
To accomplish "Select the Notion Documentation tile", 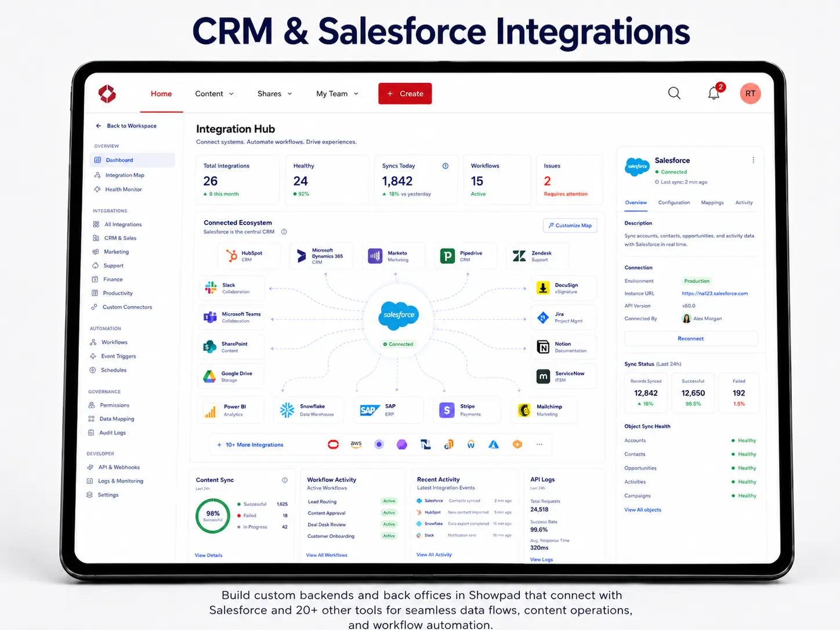I will (x=564, y=347).
